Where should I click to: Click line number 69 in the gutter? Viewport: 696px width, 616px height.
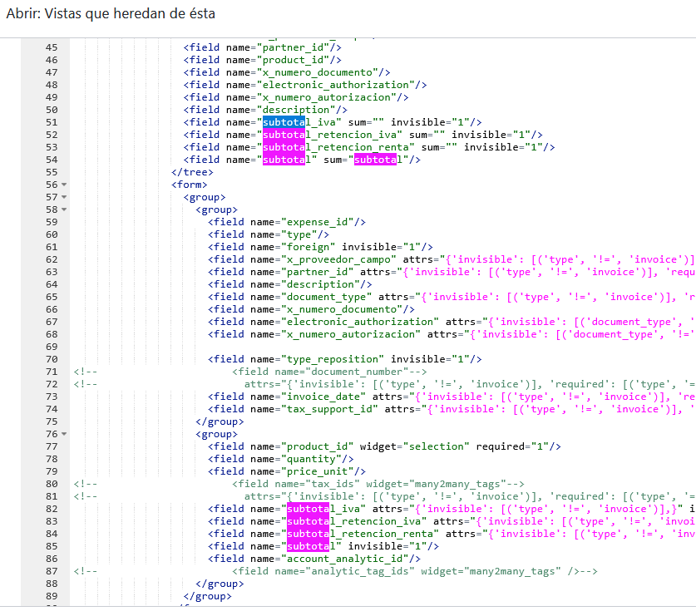[52, 347]
